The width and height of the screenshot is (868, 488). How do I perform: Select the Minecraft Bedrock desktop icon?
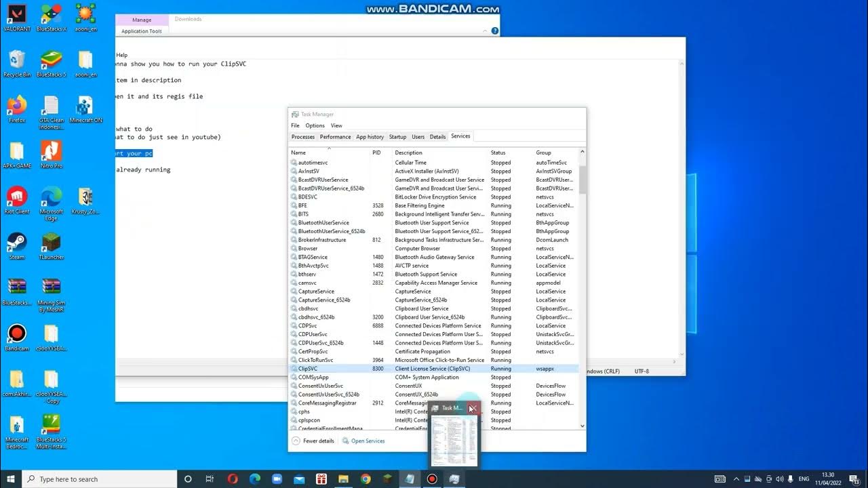click(16, 432)
